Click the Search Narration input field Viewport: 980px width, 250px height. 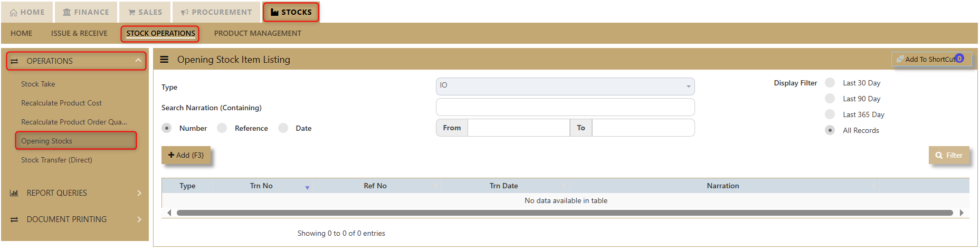pyautogui.click(x=565, y=107)
